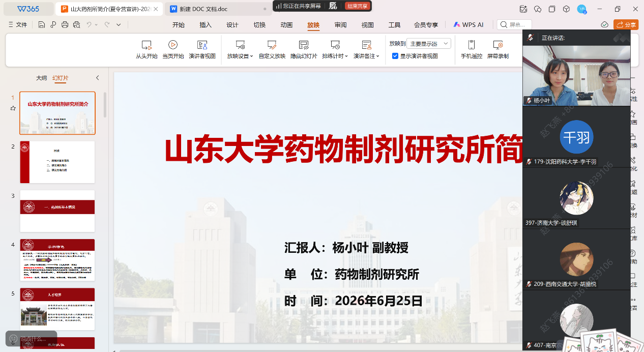The image size is (644, 352).
Task: Click the save icon in quick access bar
Action: coord(42,24)
